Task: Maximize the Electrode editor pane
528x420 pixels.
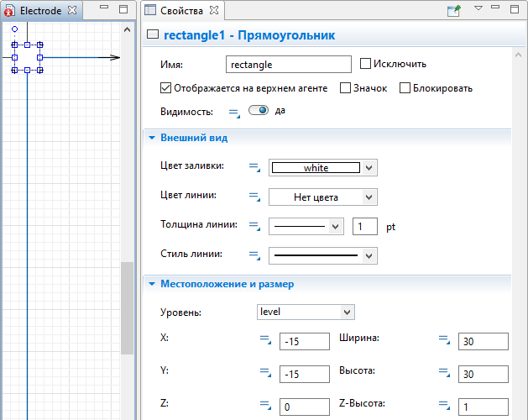Action: pos(123,9)
